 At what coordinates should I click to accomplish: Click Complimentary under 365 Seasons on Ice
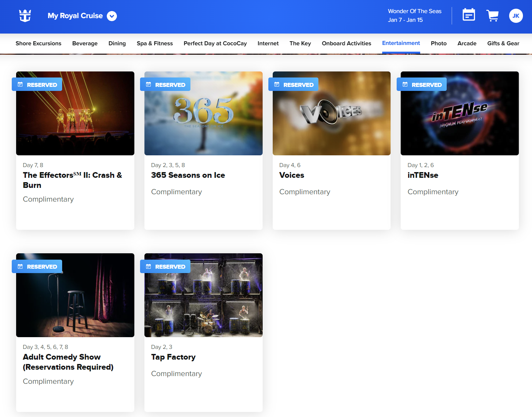tap(176, 192)
